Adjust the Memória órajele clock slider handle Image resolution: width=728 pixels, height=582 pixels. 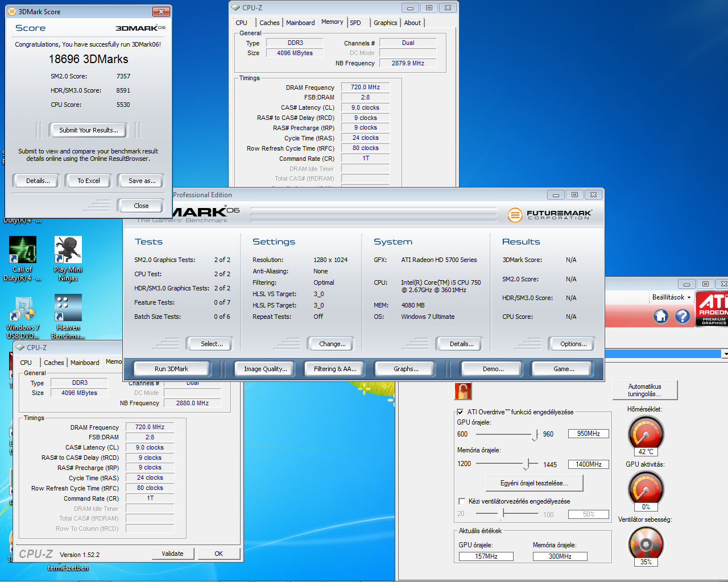click(x=527, y=464)
